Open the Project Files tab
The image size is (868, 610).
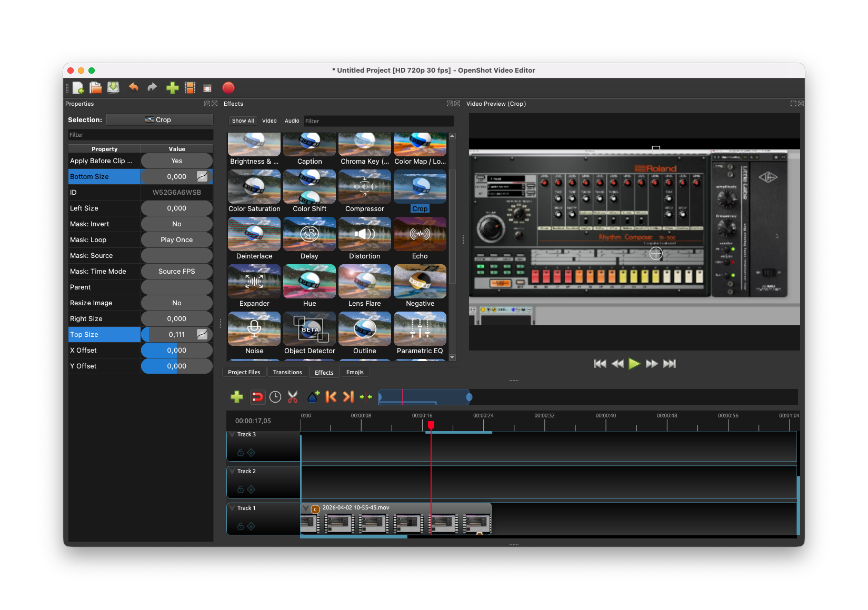[x=244, y=372]
